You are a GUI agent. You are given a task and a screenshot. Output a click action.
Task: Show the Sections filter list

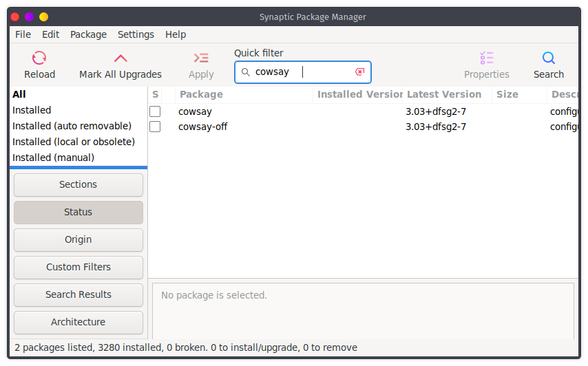78,184
